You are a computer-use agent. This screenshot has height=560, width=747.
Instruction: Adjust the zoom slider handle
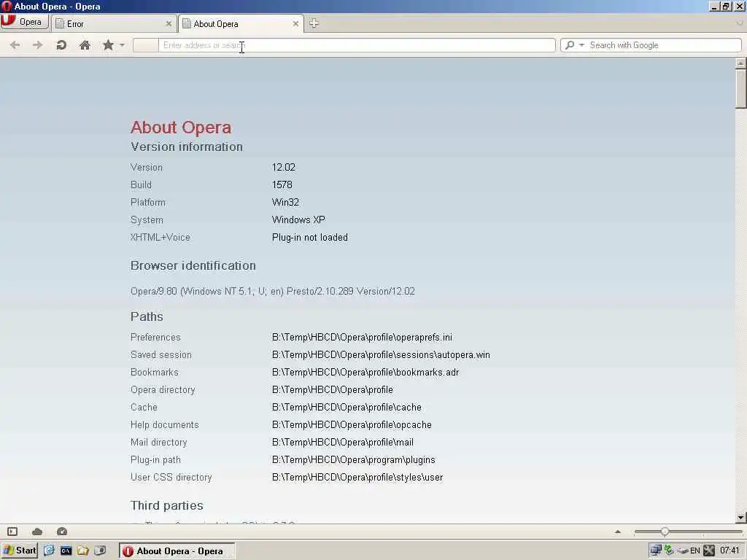pyautogui.click(x=665, y=532)
